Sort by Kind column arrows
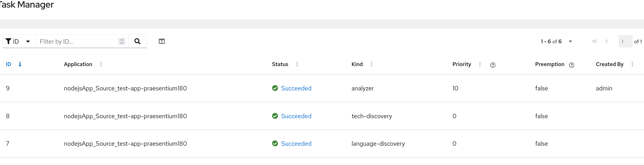The image size is (644, 165). (371, 64)
